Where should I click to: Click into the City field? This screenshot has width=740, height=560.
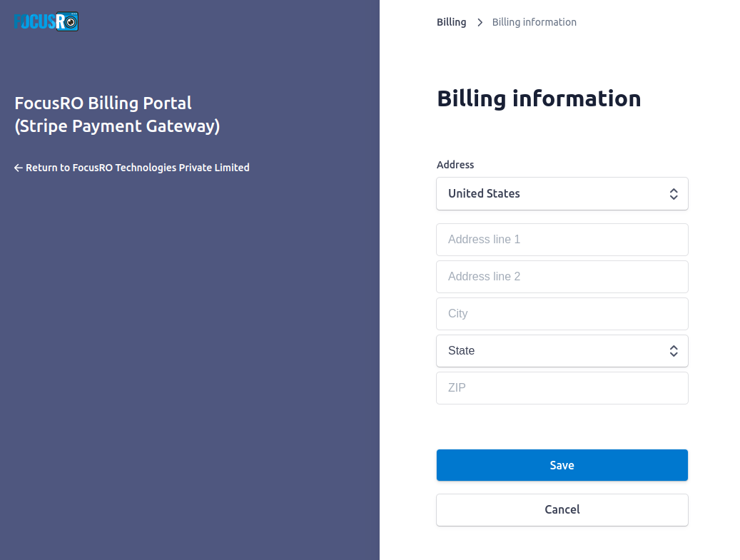click(562, 314)
